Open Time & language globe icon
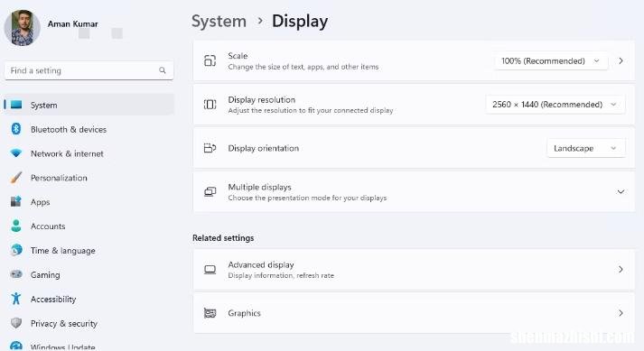644x351 pixels. click(16, 250)
